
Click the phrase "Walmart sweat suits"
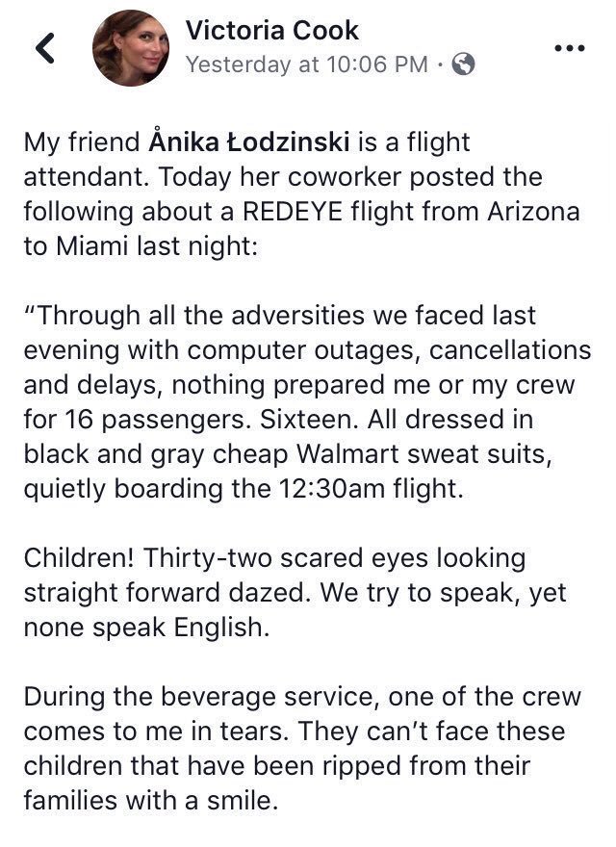424,453
